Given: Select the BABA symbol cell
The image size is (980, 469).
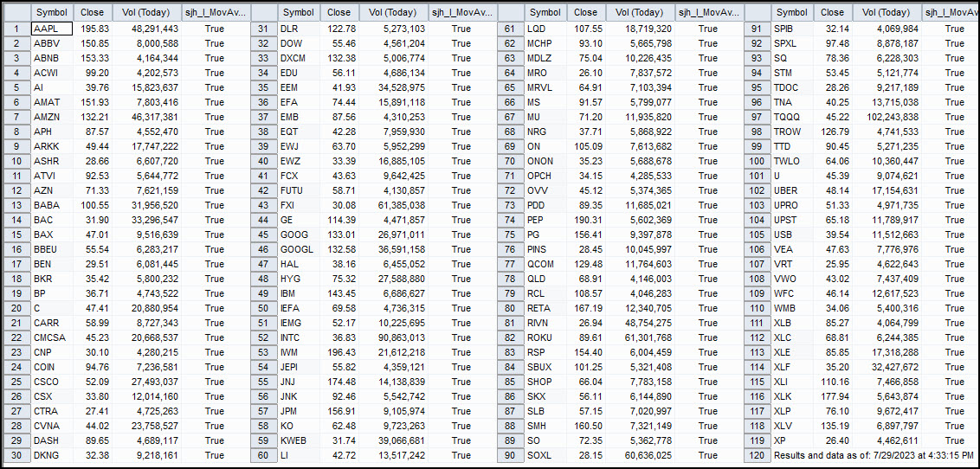Looking at the screenshot, I should (x=52, y=205).
